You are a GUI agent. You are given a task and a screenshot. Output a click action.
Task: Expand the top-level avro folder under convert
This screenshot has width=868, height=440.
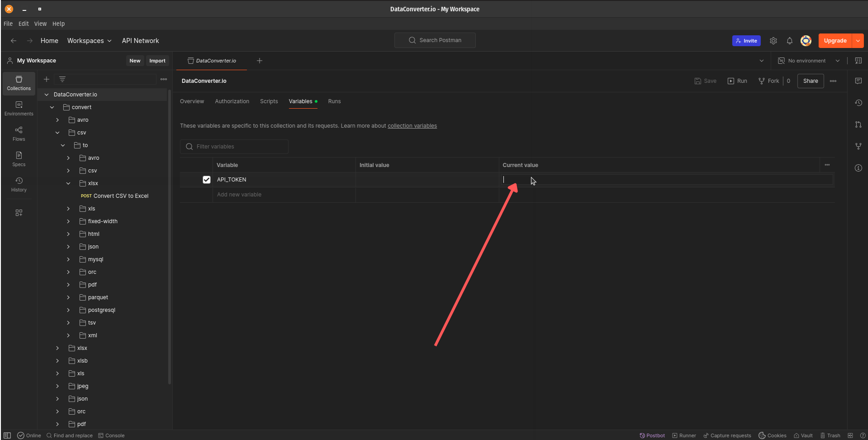(57, 120)
